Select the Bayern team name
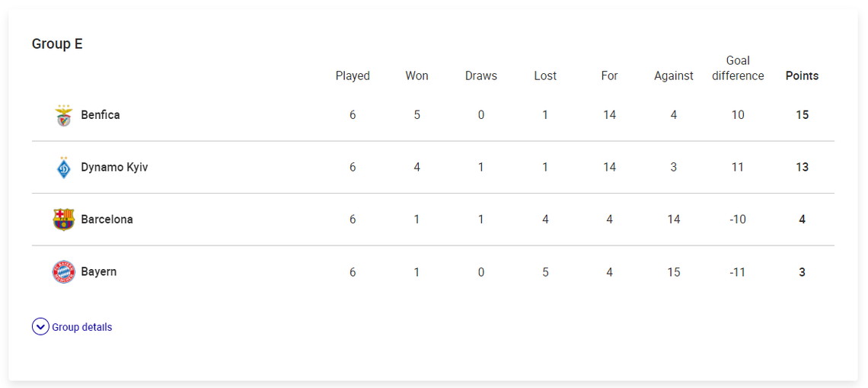Image resolution: width=868 pixels, height=388 pixels. (x=98, y=272)
